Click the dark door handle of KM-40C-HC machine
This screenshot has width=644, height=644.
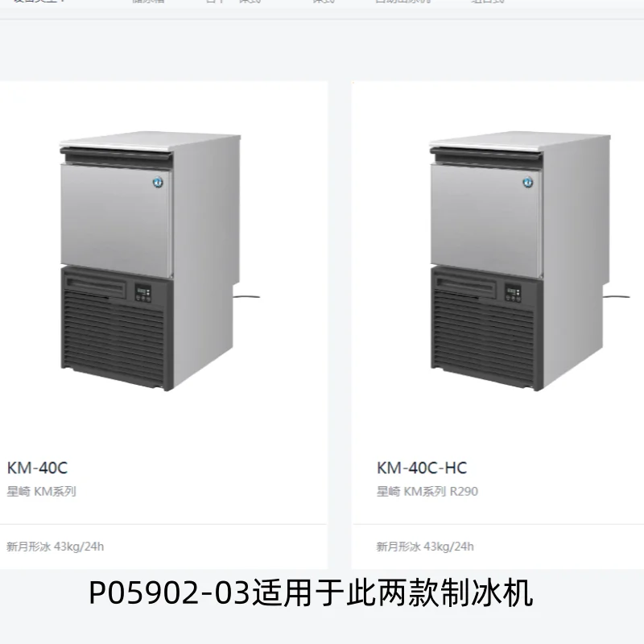[486, 154]
